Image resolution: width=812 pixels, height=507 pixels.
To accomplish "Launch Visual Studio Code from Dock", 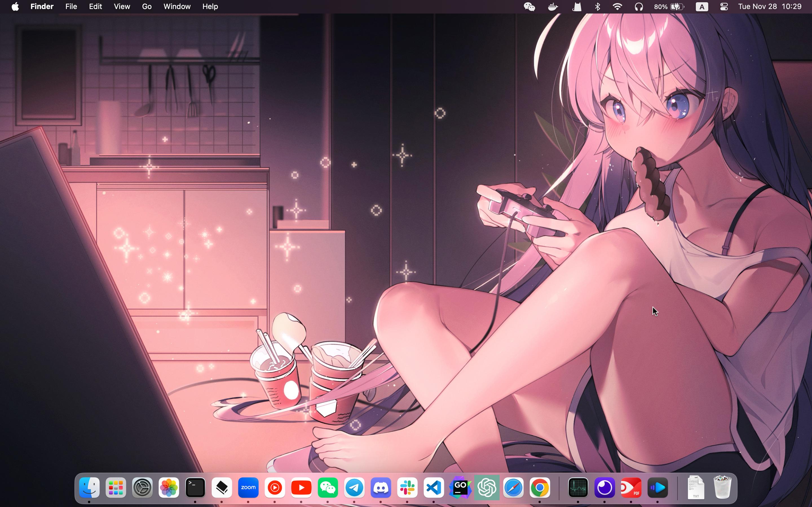I will pyautogui.click(x=434, y=488).
